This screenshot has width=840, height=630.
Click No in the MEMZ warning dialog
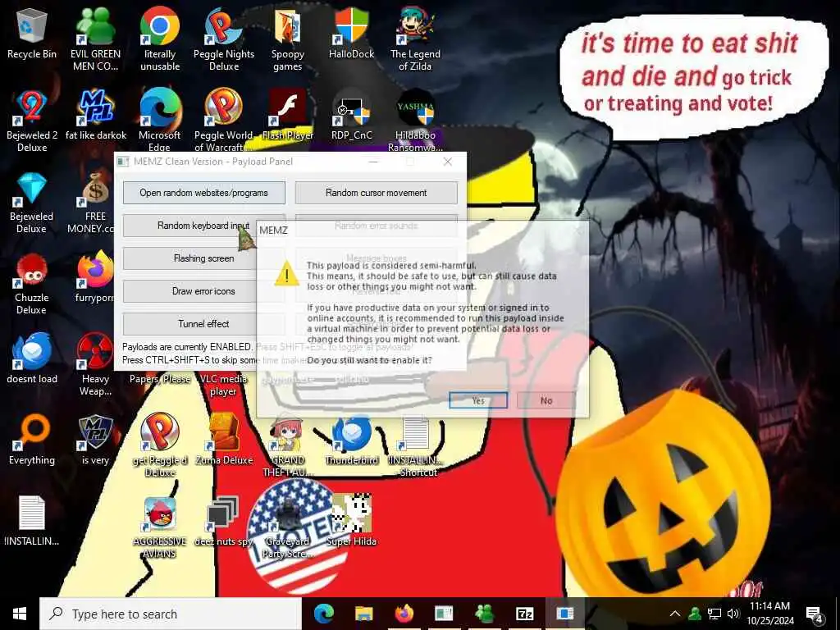(x=546, y=400)
